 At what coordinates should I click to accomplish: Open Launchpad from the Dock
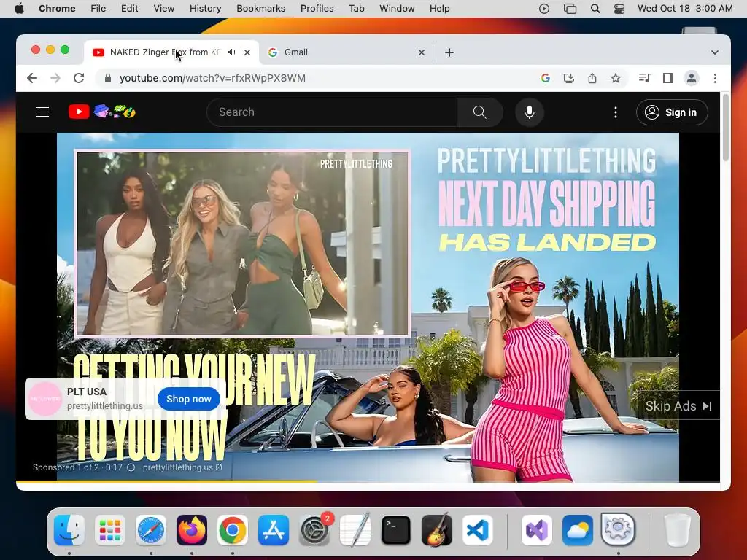point(110,530)
